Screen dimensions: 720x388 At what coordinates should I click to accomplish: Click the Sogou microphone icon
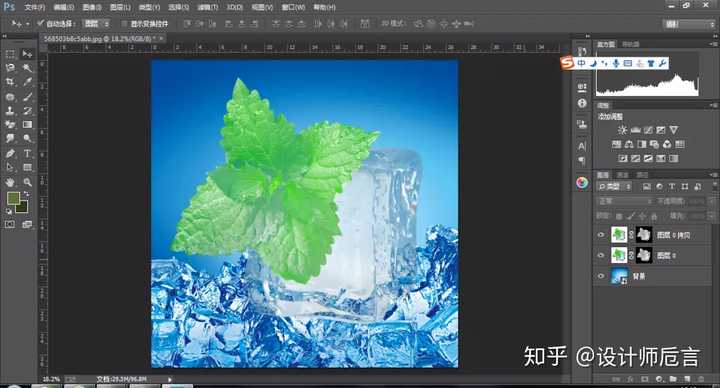click(616, 63)
